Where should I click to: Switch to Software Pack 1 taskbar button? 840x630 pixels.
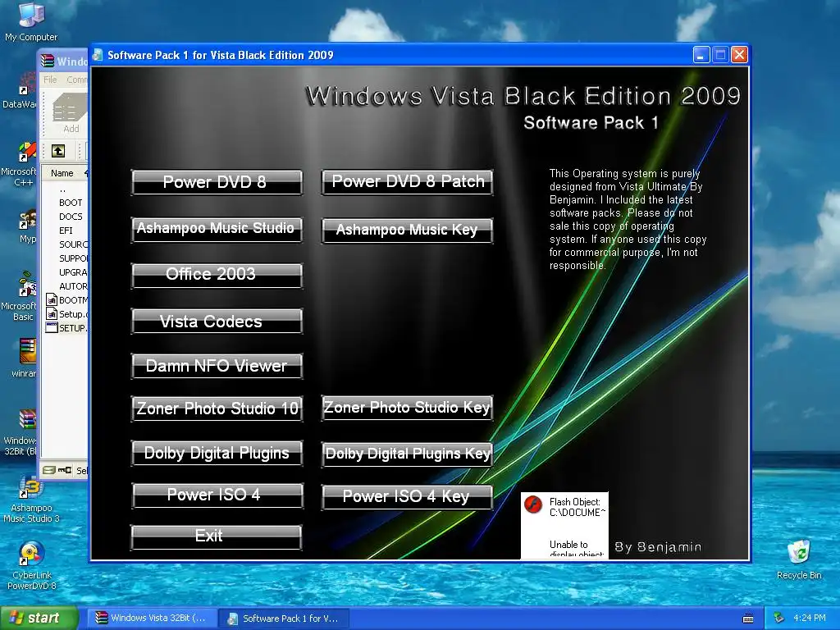point(284,619)
